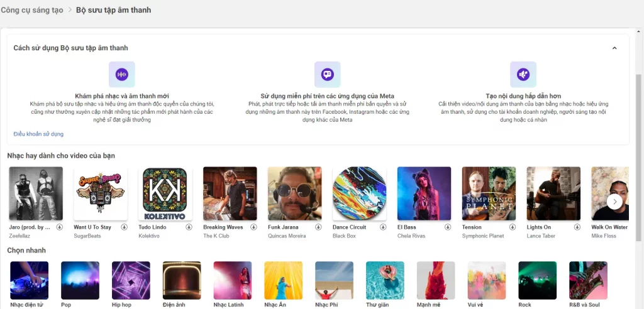
Task: Click the artist name Zeefellaz
Action: pos(19,236)
